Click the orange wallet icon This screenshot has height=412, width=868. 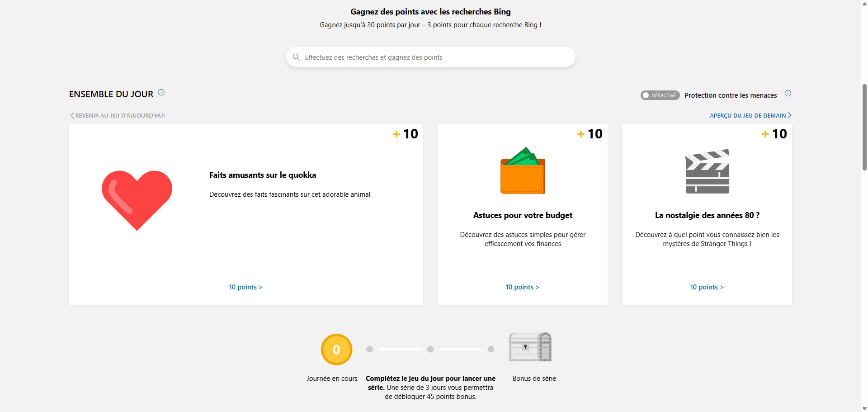click(x=522, y=171)
